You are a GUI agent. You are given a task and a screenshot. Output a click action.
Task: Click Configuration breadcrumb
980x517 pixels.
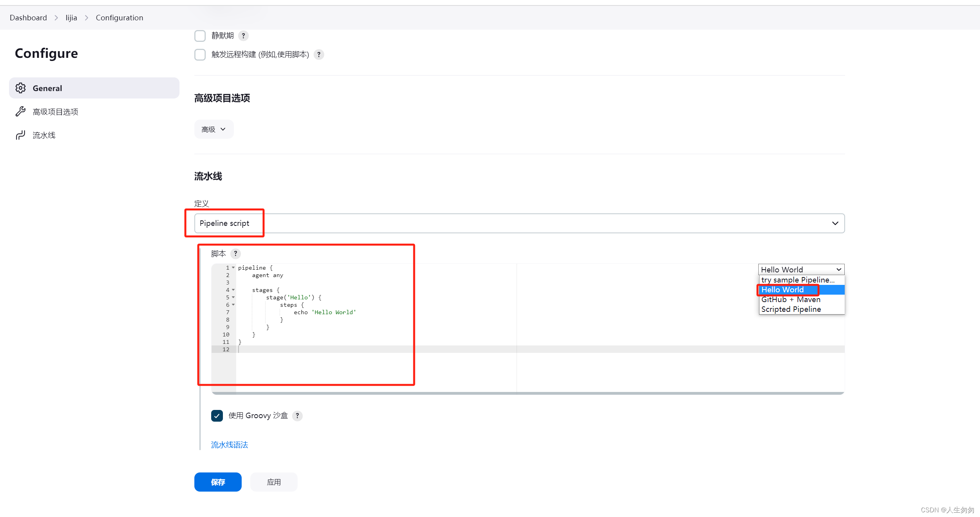pos(119,18)
